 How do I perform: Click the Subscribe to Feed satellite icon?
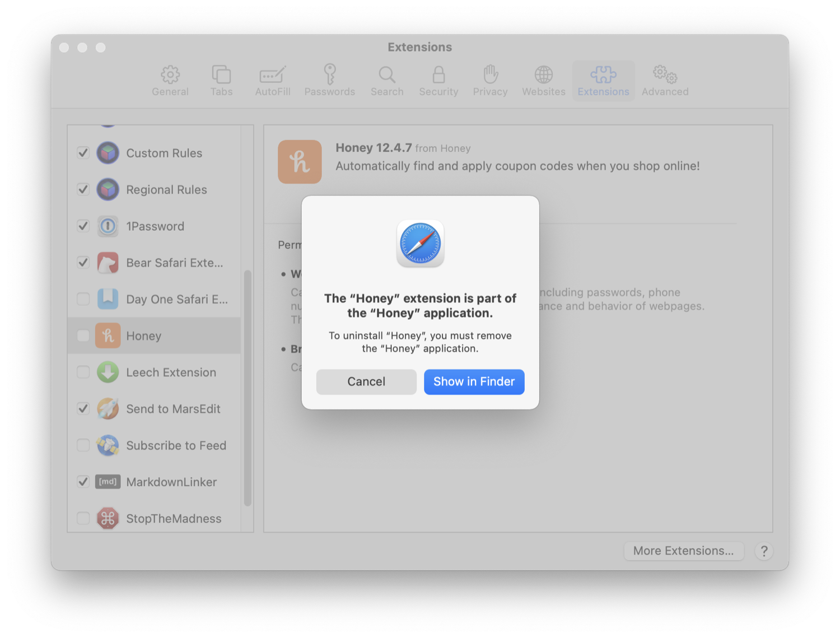[108, 445]
